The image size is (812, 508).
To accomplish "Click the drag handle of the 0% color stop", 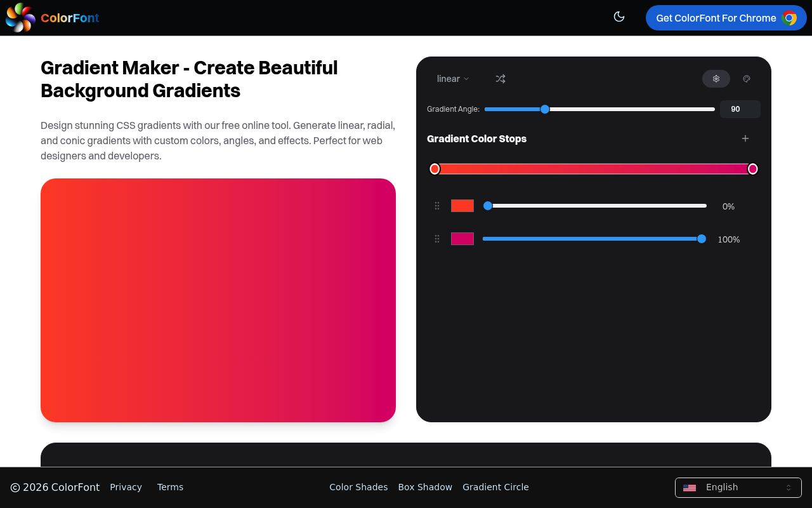I will point(436,206).
